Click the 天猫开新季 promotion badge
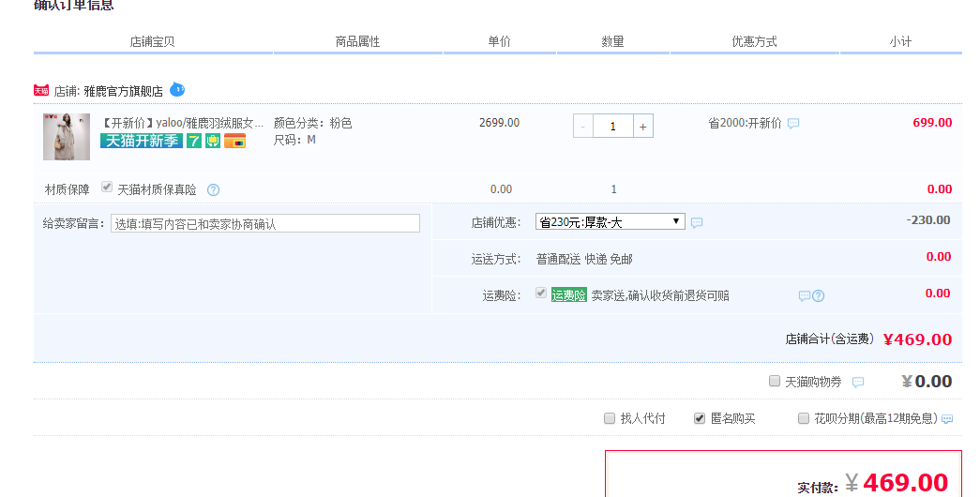The image size is (980, 497). [x=142, y=141]
